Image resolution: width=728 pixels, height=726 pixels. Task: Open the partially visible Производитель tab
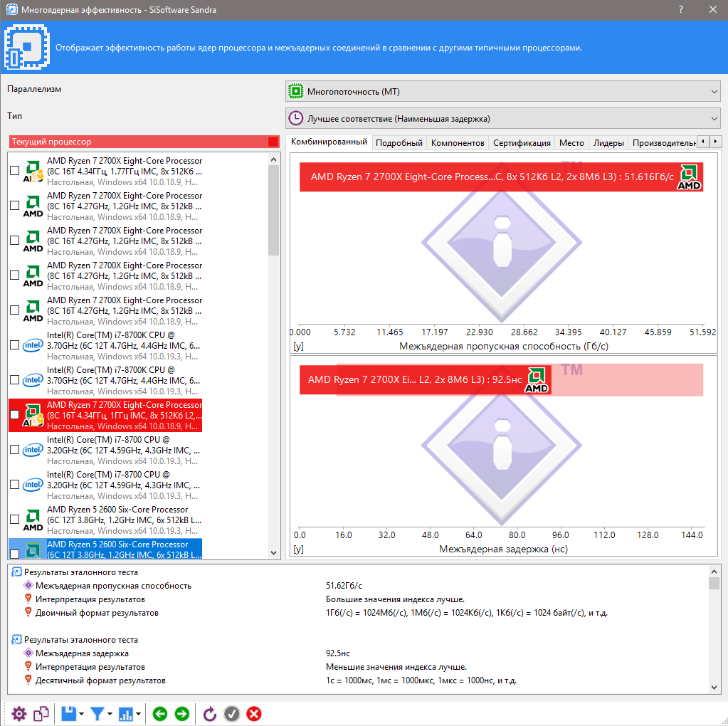pos(663,143)
